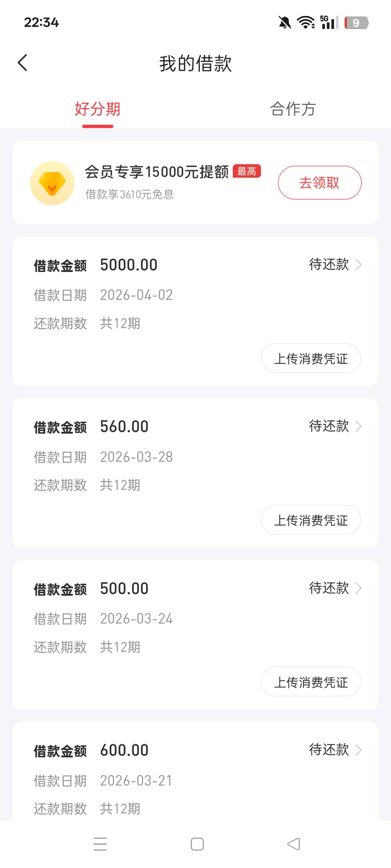Tap the Wi-Fi status icon
The height and width of the screenshot is (868, 391).
click(x=306, y=23)
